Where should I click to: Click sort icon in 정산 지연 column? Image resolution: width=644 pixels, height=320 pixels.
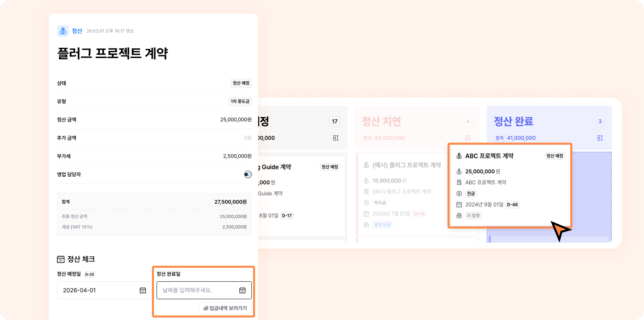click(468, 138)
